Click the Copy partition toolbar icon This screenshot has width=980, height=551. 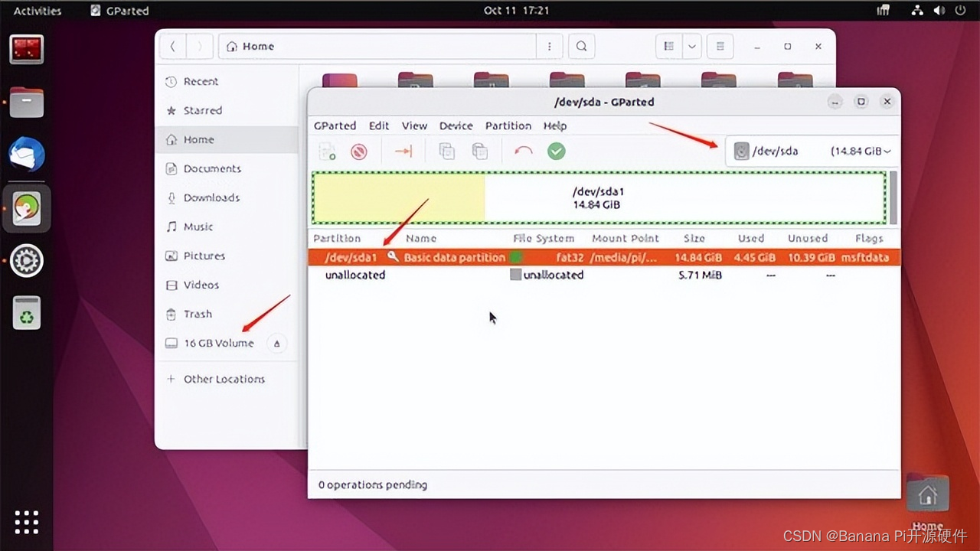(447, 152)
